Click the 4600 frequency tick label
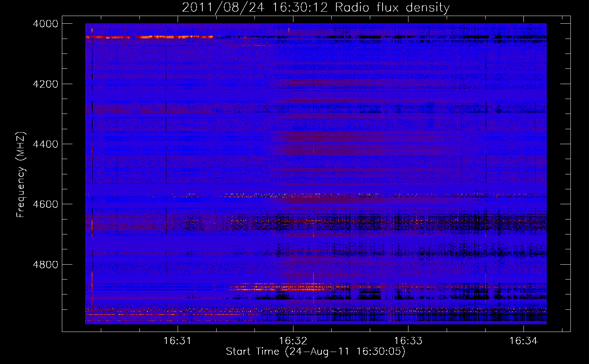Viewport: 589px width, 364px height. 46,204
